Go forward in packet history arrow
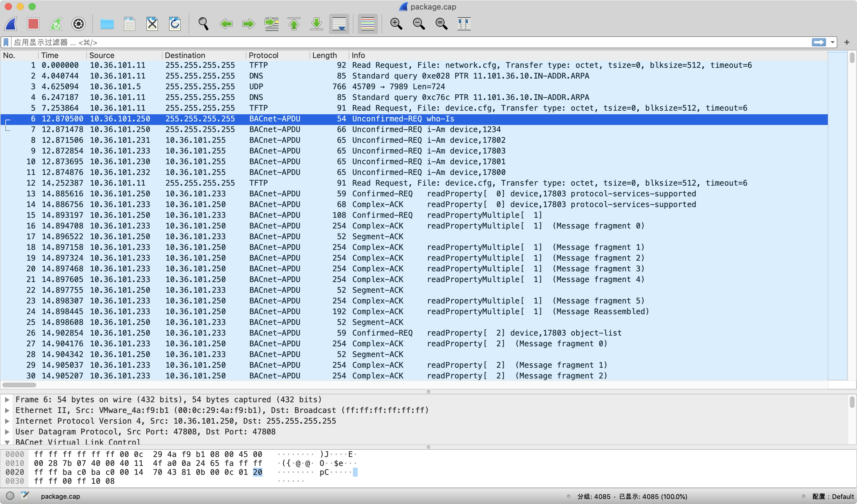Image resolution: width=857 pixels, height=504 pixels. point(248,24)
